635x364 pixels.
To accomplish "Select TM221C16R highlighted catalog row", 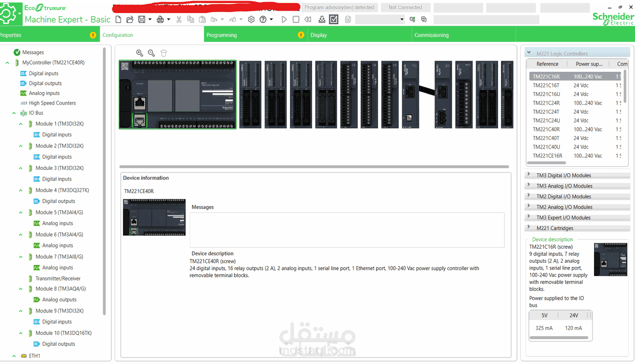I will coord(574,76).
